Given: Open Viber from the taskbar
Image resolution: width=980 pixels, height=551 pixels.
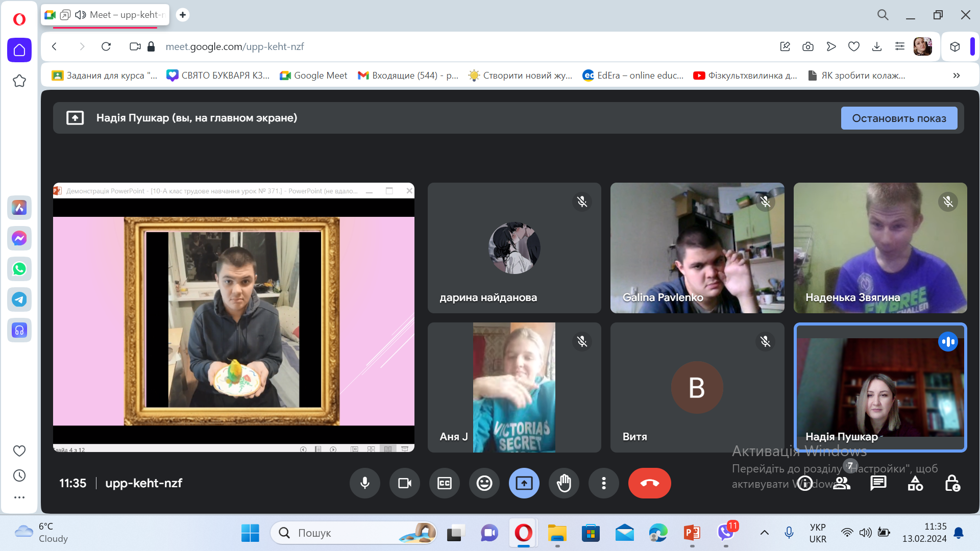Looking at the screenshot, I should pos(726,533).
